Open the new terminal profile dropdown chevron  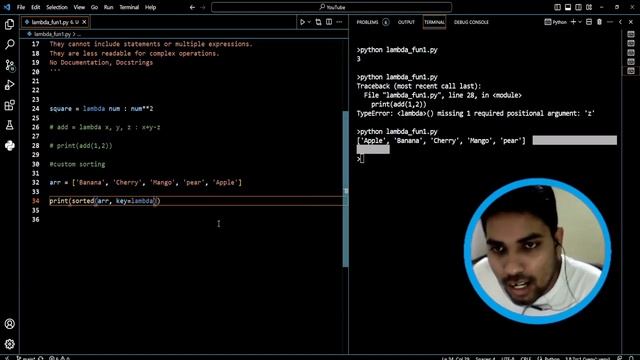580,22
